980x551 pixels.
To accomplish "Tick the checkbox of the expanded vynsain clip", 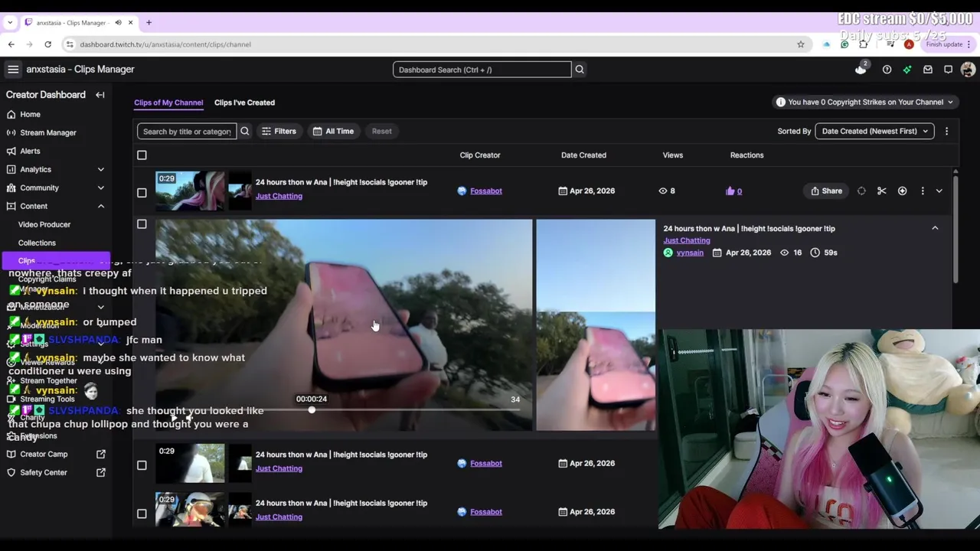I will point(142,224).
